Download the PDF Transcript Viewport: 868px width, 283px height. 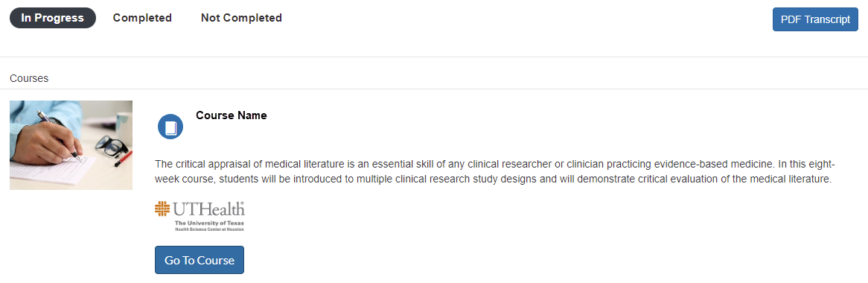click(x=815, y=19)
